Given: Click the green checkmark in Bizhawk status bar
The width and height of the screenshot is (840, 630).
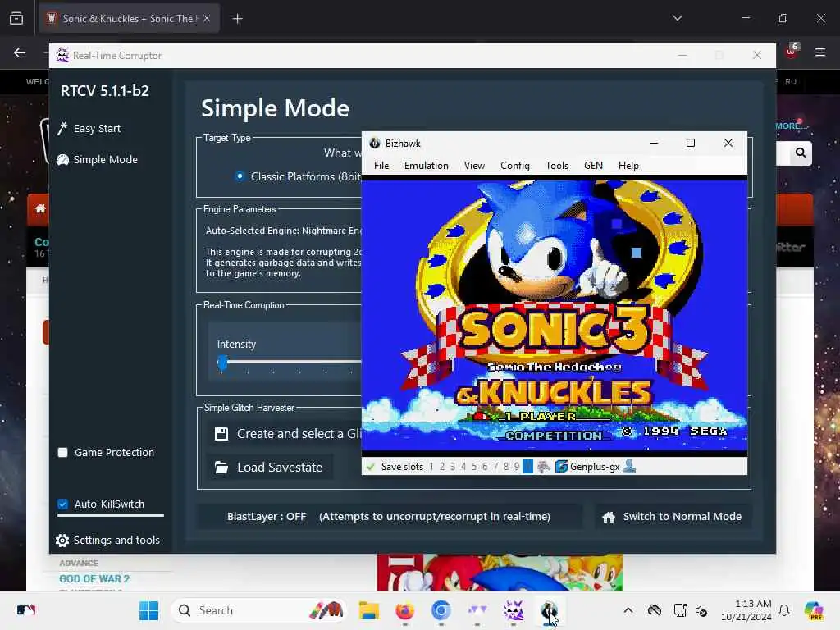Looking at the screenshot, I should 370,467.
